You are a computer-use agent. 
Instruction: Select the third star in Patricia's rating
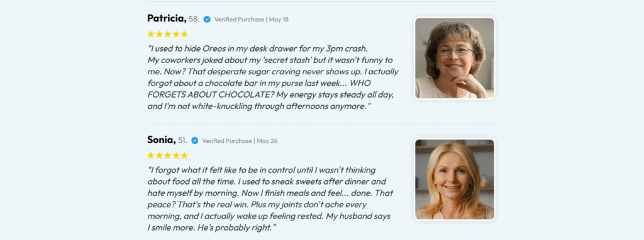click(x=167, y=34)
